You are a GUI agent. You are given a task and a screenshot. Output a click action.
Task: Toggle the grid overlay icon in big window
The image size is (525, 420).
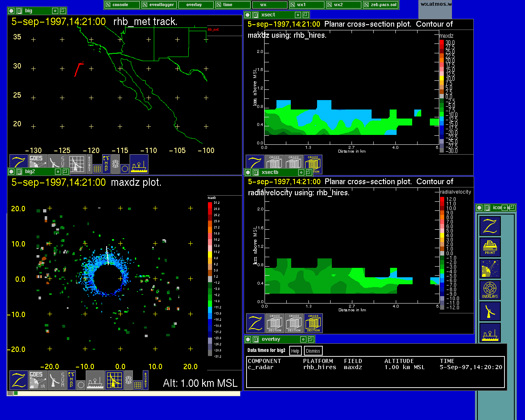(97, 169)
